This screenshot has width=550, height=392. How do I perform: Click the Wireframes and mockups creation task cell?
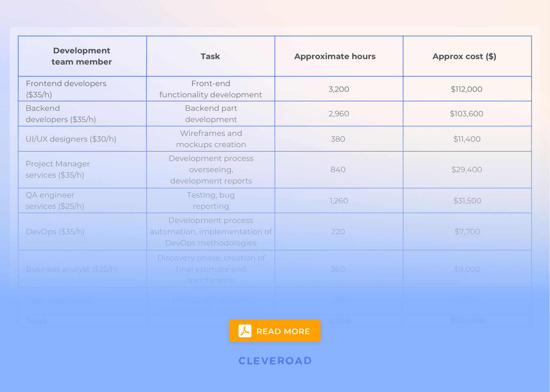point(210,139)
